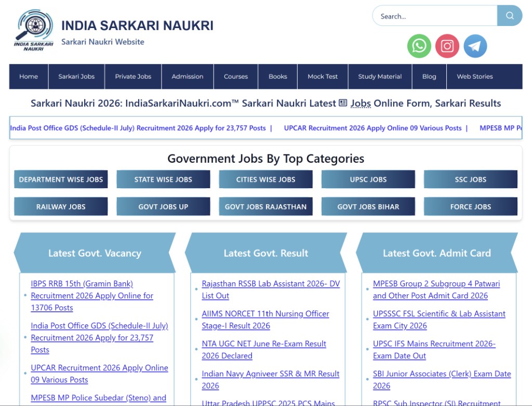Select the Govt Jobs Bihar button
This screenshot has width=532, height=406.
click(x=368, y=206)
